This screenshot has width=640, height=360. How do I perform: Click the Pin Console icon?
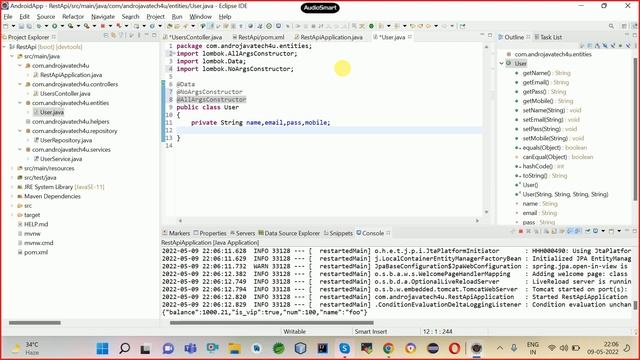coord(588,231)
